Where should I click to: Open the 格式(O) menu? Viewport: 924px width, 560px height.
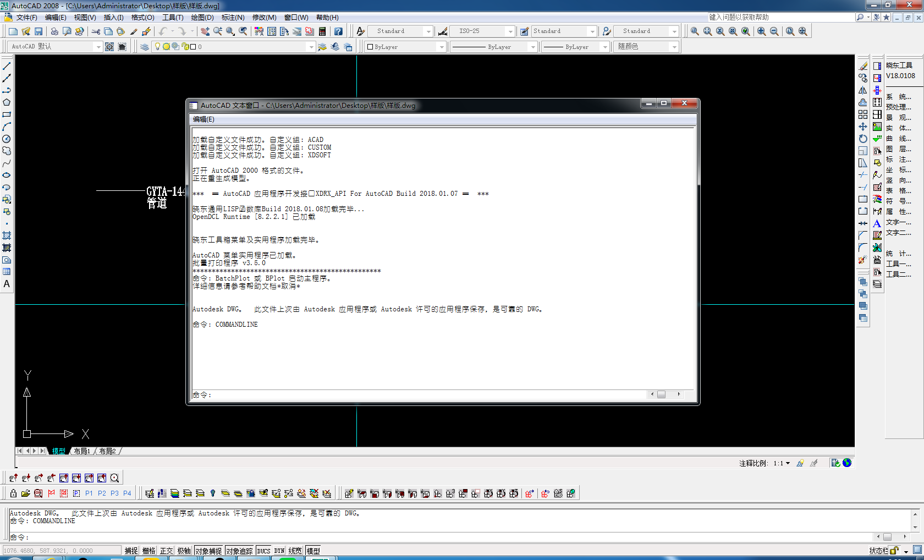point(142,18)
